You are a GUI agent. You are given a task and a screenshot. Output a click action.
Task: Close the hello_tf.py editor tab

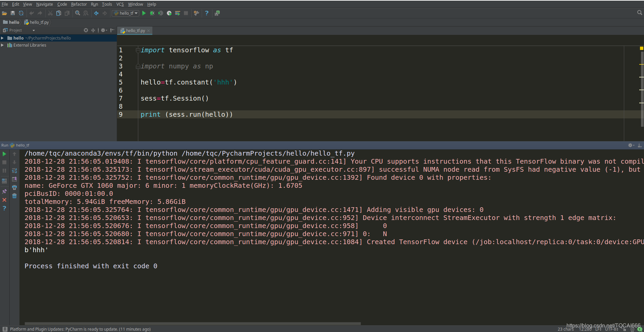pos(149,31)
